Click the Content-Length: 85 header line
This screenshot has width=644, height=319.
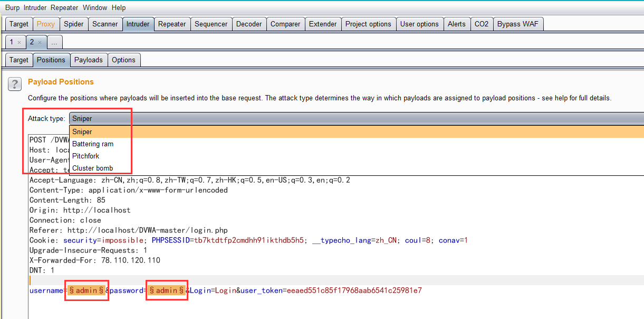pos(68,200)
